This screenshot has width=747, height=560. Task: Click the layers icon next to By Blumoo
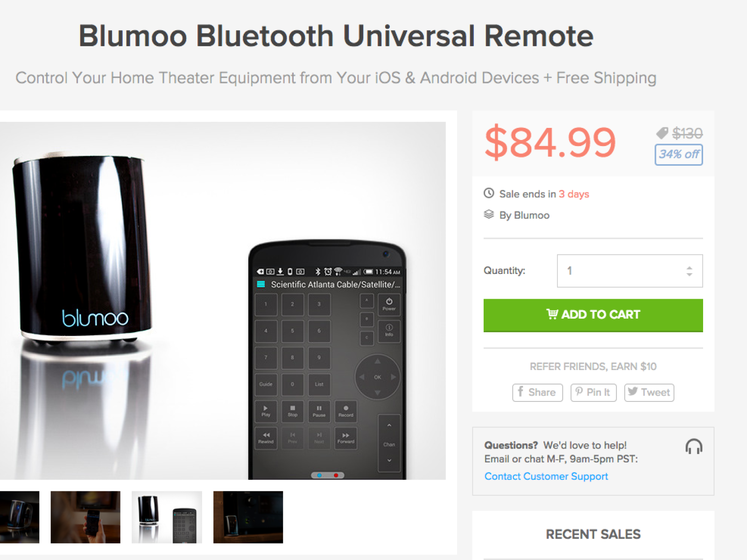[x=489, y=214]
